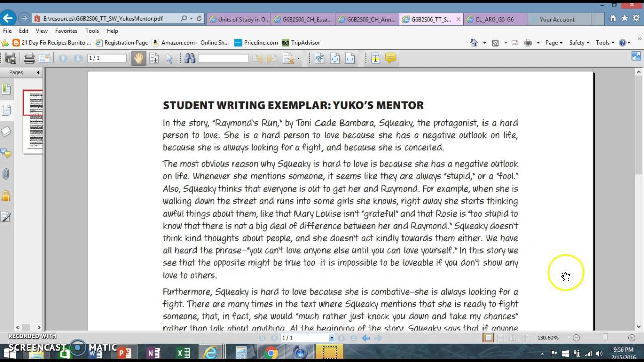Open the Favorites menu
Screen dimensions: 644x362
point(66,31)
